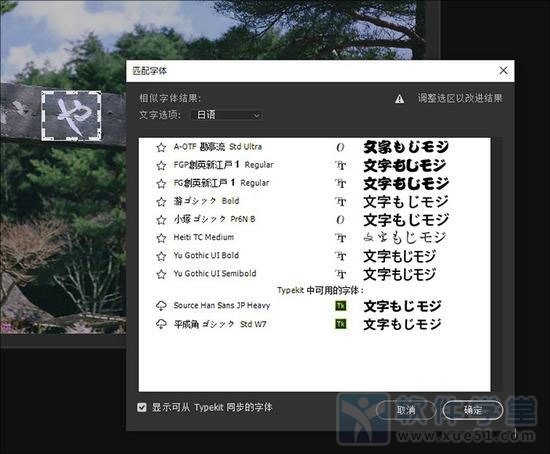Click TrueType icon beside Yu Gothic UI Bold
550x454 pixels.
tap(340, 256)
